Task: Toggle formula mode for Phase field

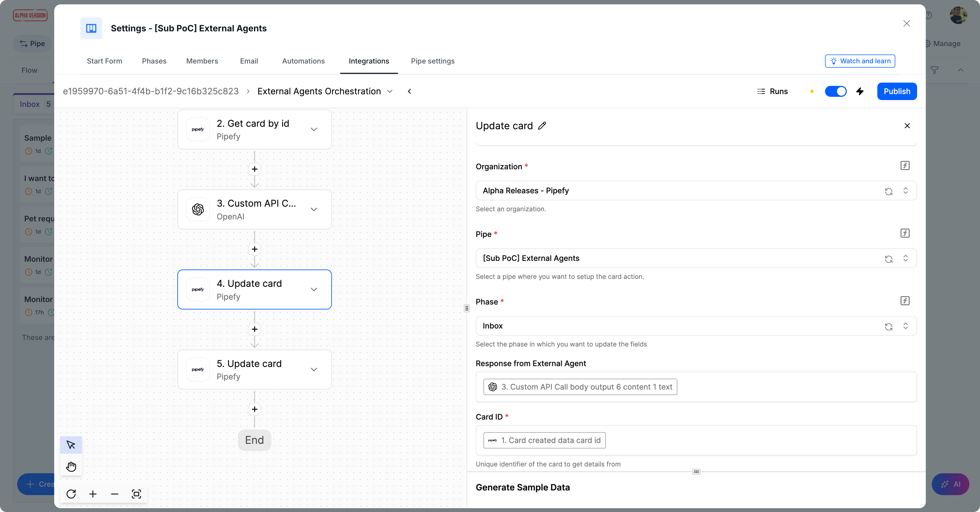Action: 905,301
